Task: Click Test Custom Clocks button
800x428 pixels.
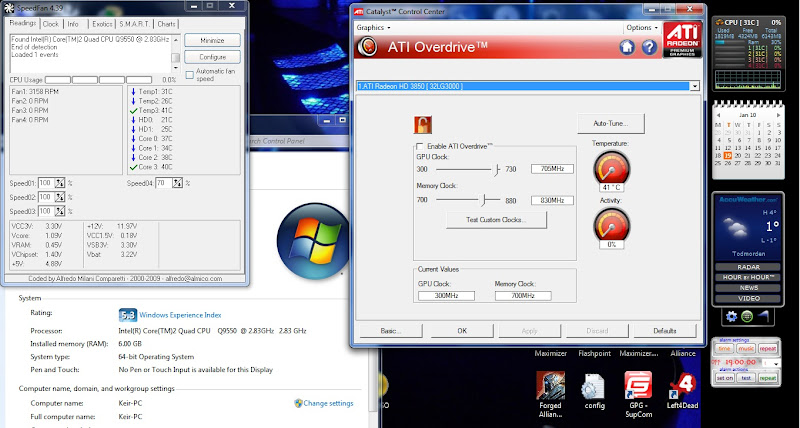Action: pyautogui.click(x=496, y=220)
